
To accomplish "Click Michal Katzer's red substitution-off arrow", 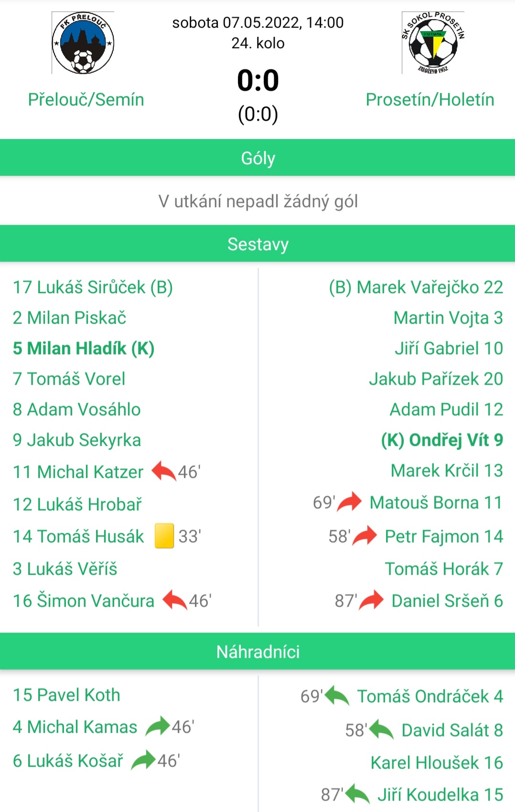I will tap(164, 472).
